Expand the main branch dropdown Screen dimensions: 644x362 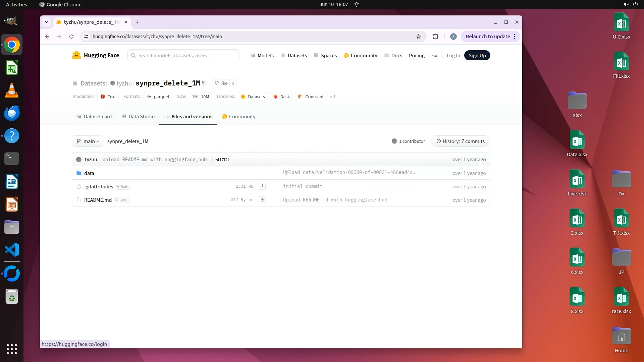tap(88, 141)
